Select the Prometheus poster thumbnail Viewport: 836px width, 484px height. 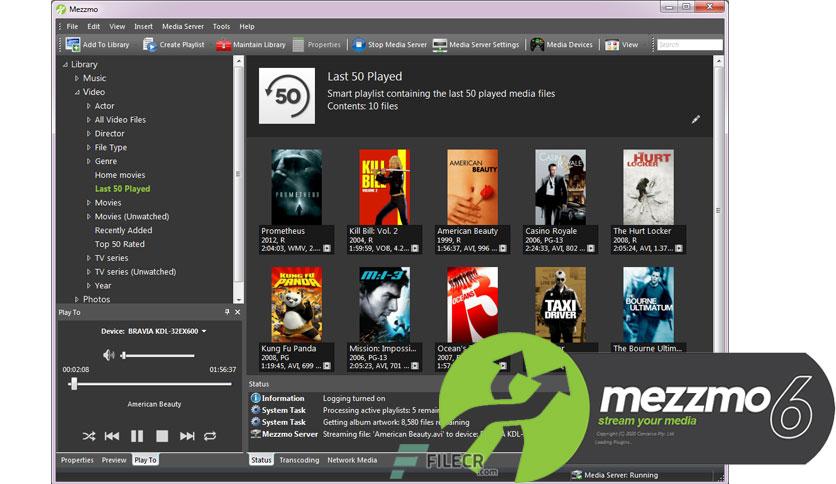click(296, 187)
